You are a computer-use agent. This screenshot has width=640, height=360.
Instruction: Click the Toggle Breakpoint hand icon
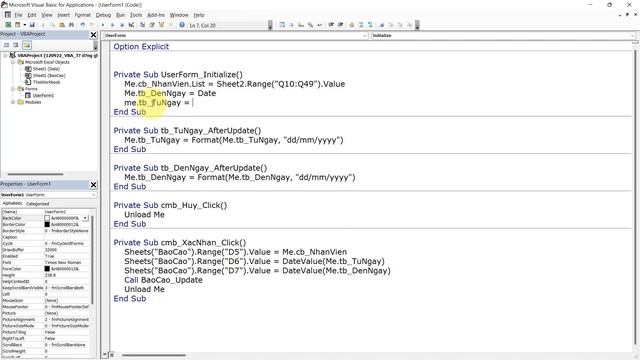click(x=352, y=25)
